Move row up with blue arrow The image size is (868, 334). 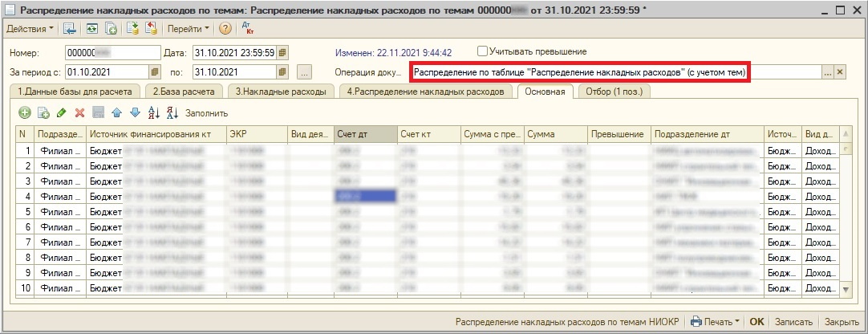tap(116, 113)
